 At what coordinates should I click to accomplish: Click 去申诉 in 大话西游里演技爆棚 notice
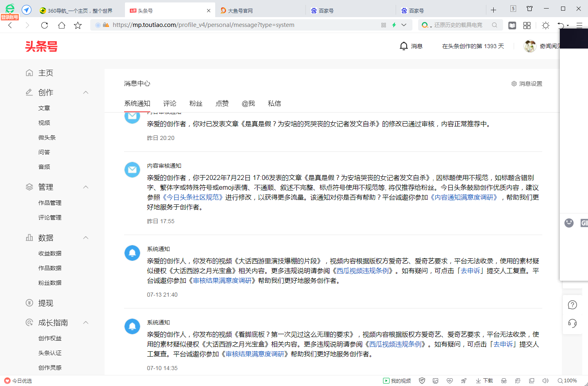coord(470,271)
